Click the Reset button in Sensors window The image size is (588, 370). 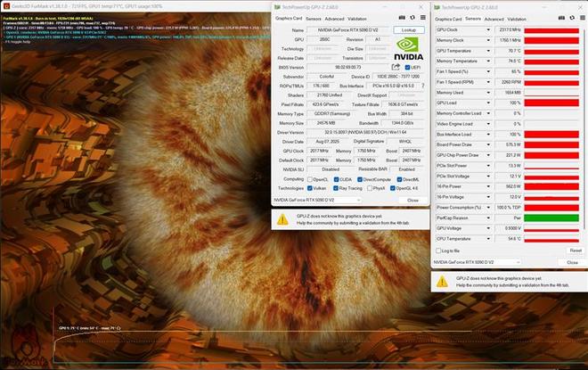click(x=574, y=251)
